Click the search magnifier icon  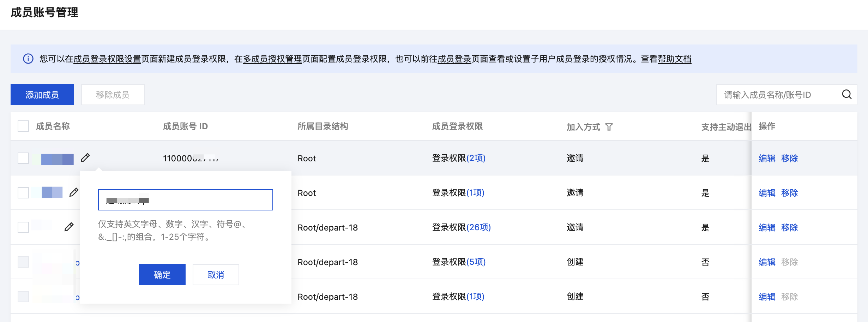coord(846,94)
